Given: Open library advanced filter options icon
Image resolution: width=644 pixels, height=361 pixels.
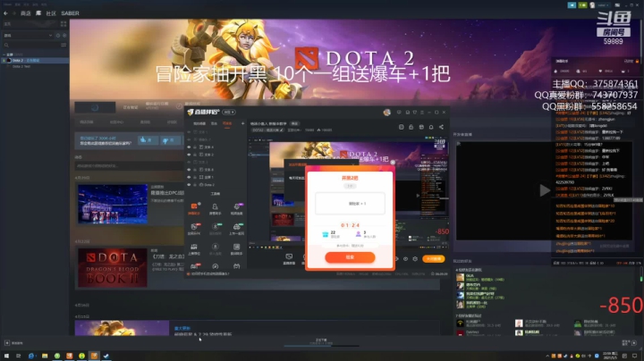Looking at the screenshot, I should click(x=64, y=45).
